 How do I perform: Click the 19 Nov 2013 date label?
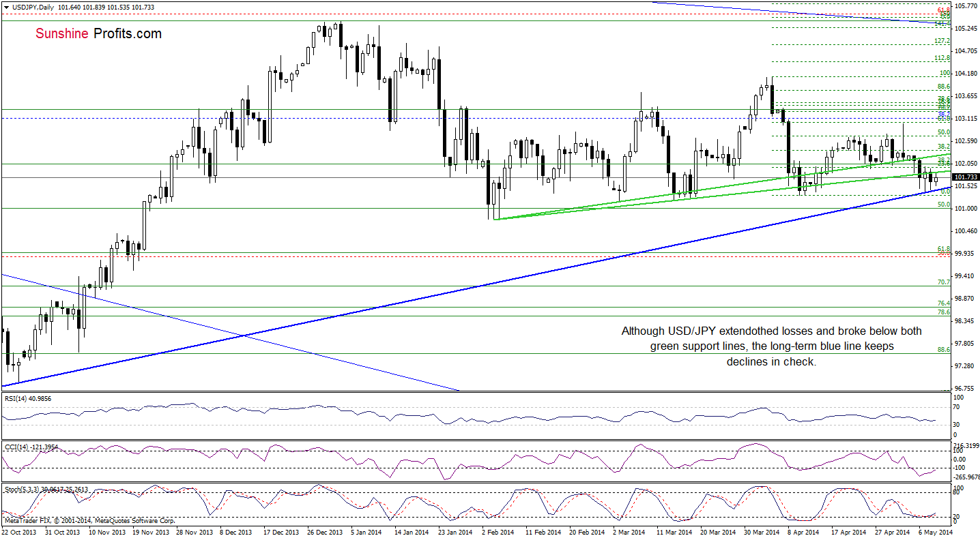click(151, 532)
